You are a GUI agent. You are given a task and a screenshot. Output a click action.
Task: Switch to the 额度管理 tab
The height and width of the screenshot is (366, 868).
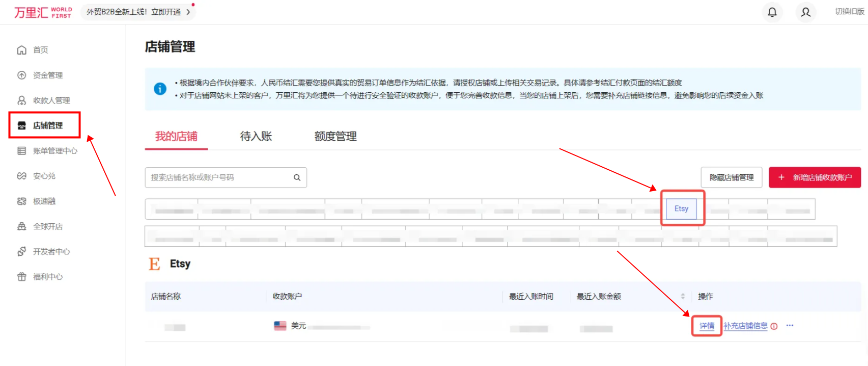pos(335,136)
